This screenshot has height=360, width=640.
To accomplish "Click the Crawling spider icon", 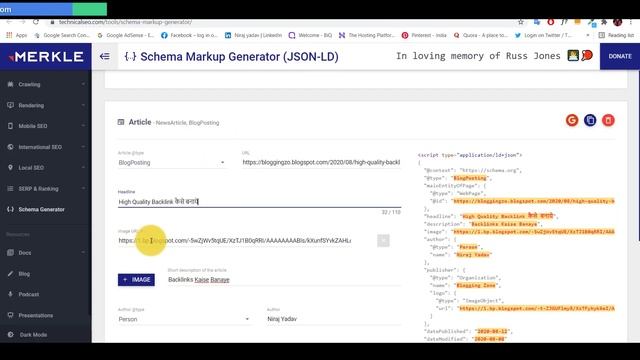I will [x=10, y=84].
